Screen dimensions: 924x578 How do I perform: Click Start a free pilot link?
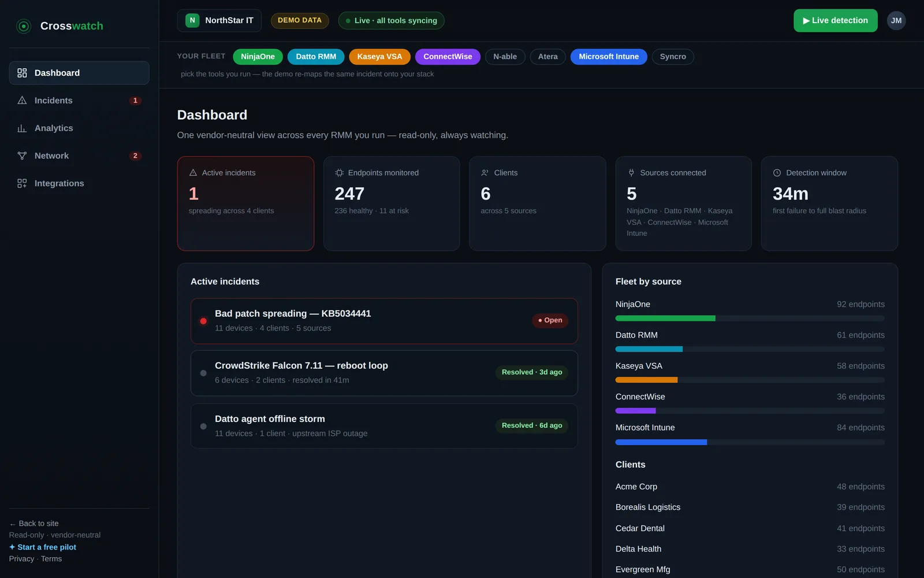pyautogui.click(x=43, y=547)
